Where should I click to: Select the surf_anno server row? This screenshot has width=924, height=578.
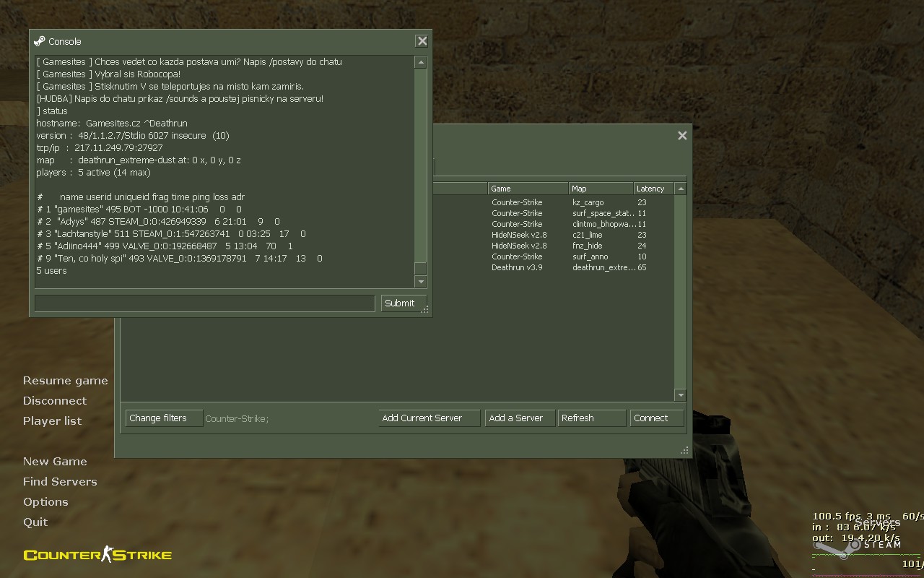(553, 256)
